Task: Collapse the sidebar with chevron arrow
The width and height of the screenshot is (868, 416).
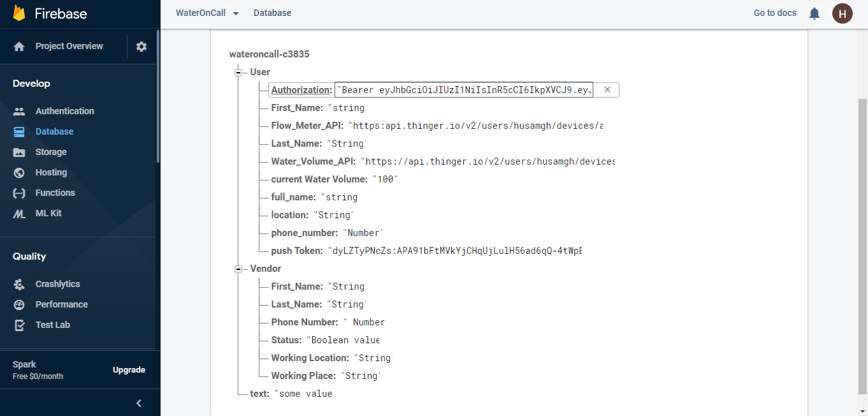Action: click(139, 403)
